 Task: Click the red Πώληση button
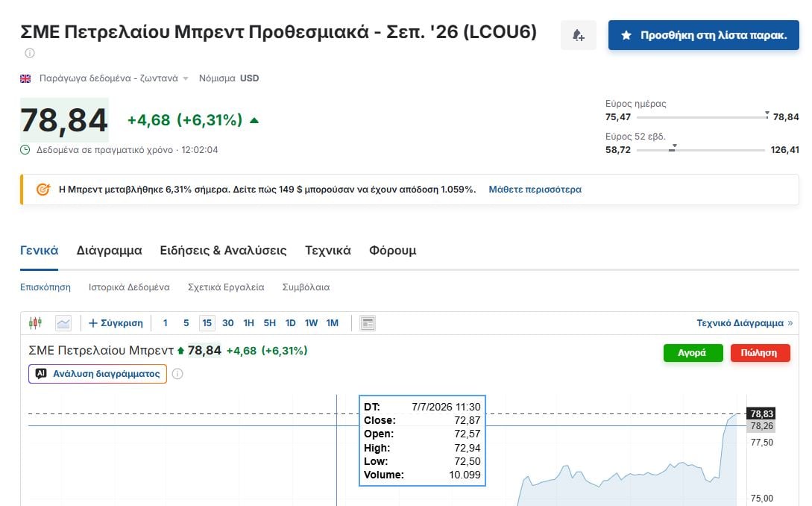click(x=761, y=353)
